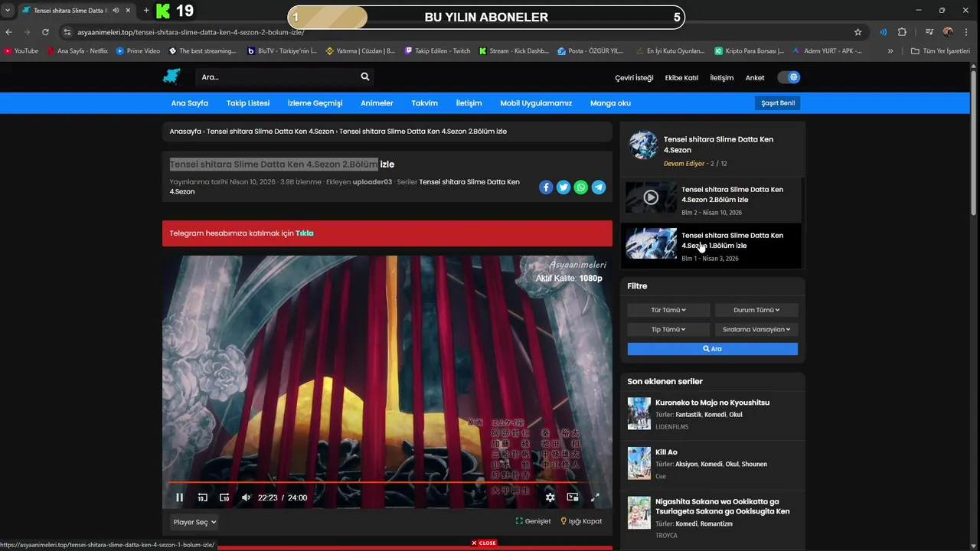Click the browser reload button
This screenshot has height=551, width=980.
coord(45,32)
